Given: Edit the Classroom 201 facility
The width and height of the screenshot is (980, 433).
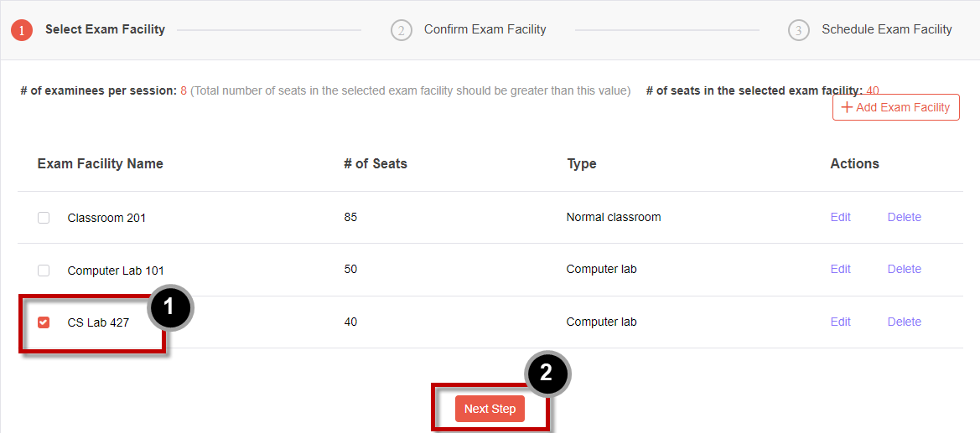Looking at the screenshot, I should click(841, 218).
